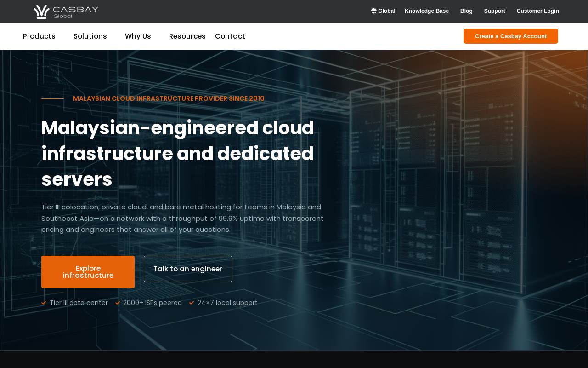Click the globe icon beside Global
Image resolution: width=588 pixels, height=368 pixels.
[x=374, y=11]
